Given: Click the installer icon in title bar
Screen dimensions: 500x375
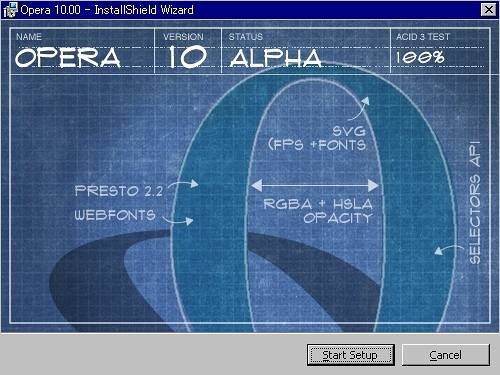Looking at the screenshot, I should click(10, 10).
